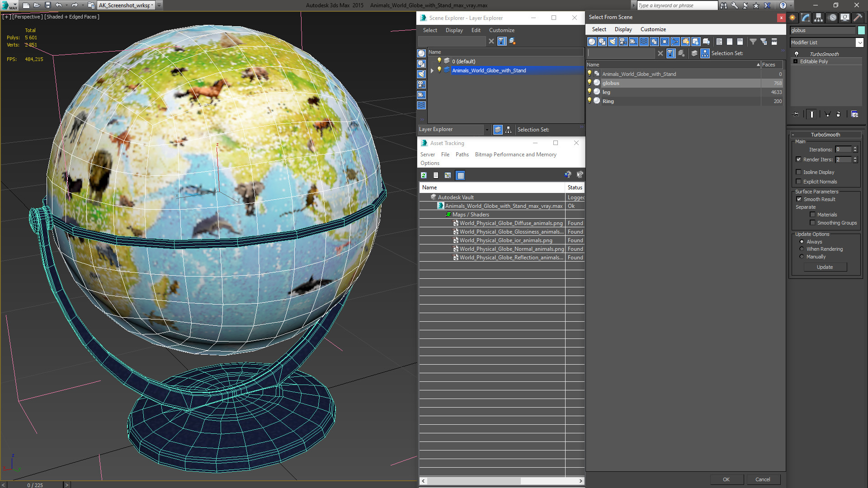Enable Separate by Smoothing Groups checkbox
868x488 pixels.
coord(812,223)
